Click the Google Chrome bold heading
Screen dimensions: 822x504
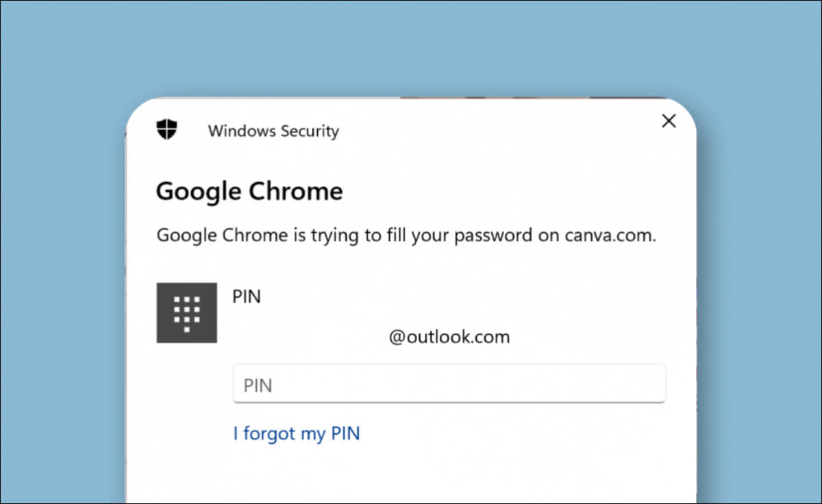pos(249,191)
